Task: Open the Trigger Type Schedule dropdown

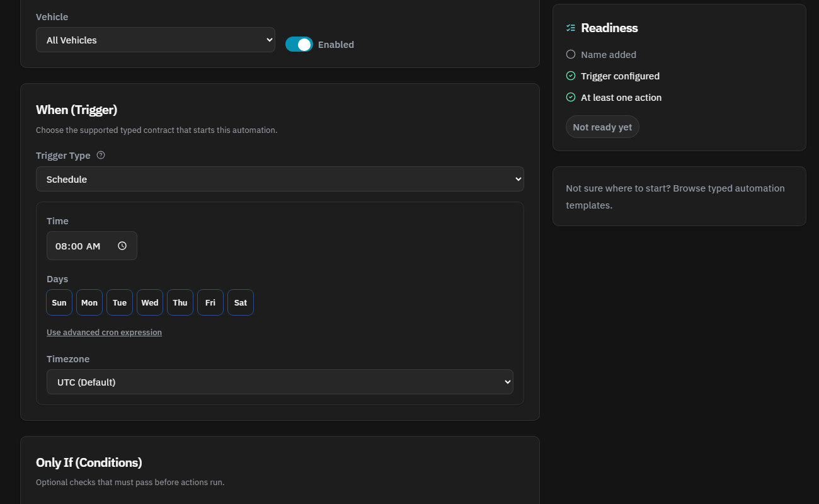Action: [x=280, y=179]
